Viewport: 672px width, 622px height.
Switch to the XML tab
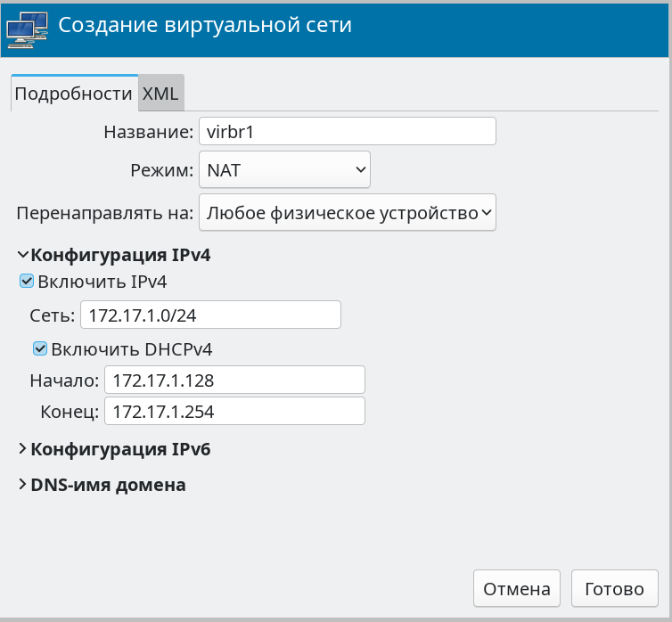160,94
